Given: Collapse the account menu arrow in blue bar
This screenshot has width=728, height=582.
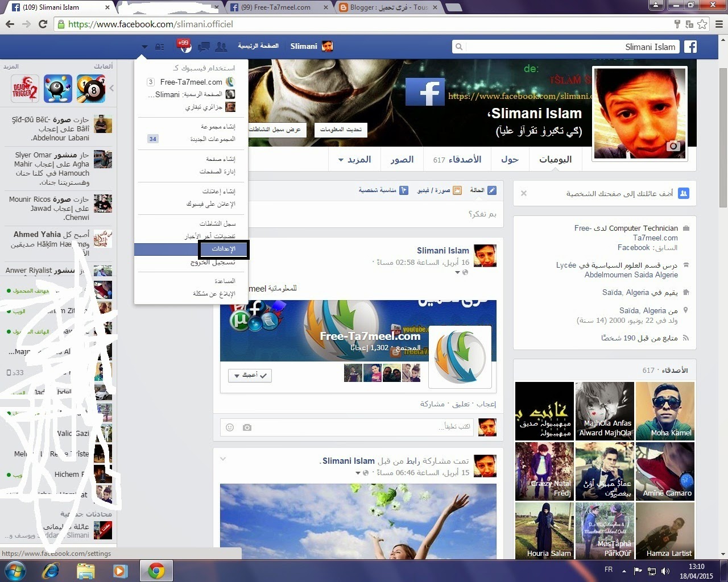Looking at the screenshot, I should point(144,47).
